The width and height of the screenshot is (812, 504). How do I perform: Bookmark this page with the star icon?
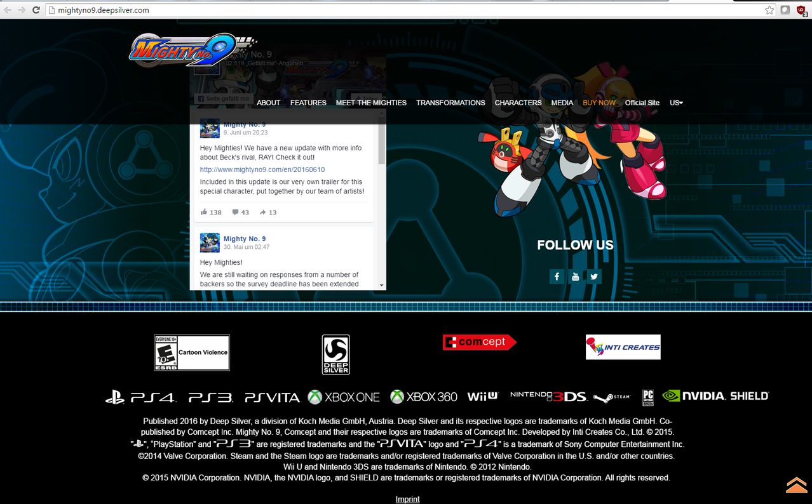769,10
